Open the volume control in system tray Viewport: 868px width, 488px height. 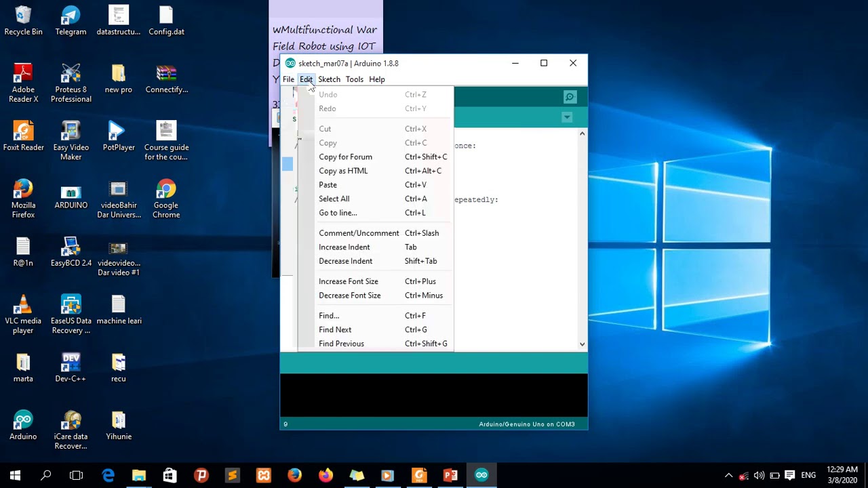tap(759, 475)
